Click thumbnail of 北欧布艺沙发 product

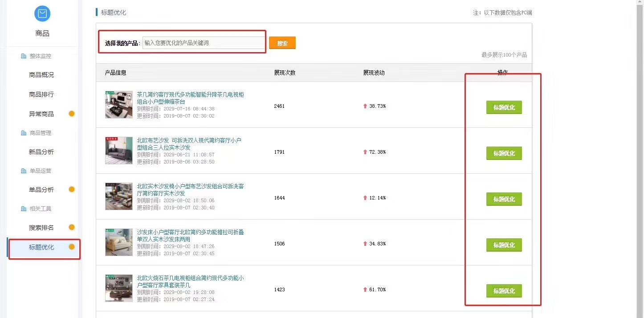tap(119, 151)
